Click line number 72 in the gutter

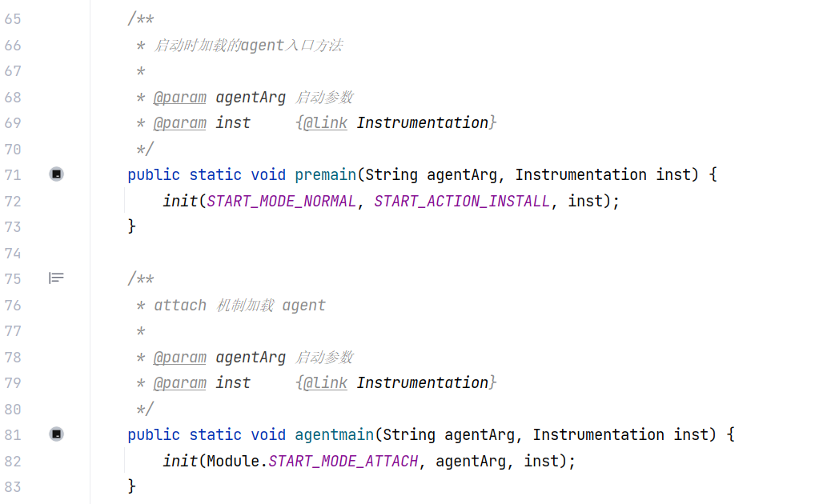coord(13,201)
